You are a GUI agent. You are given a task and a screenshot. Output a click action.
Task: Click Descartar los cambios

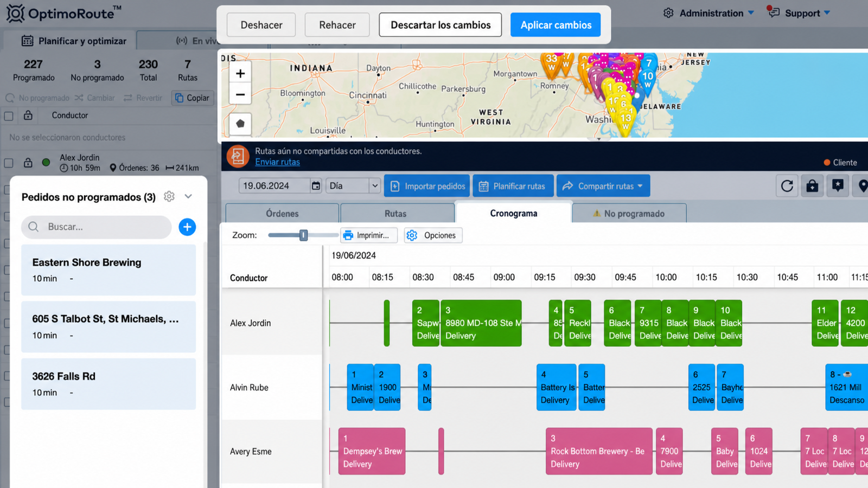pyautogui.click(x=441, y=25)
